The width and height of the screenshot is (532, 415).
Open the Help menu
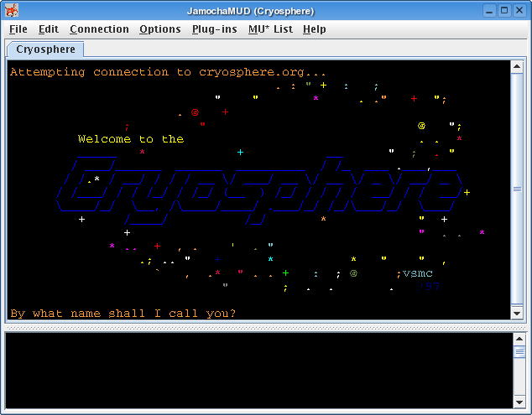click(x=315, y=29)
